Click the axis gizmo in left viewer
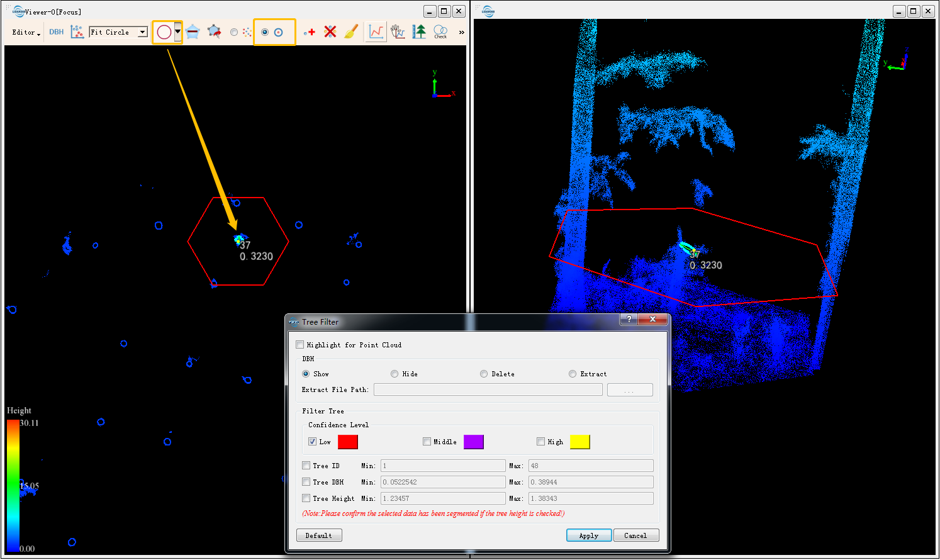This screenshot has width=940, height=560. tap(442, 85)
